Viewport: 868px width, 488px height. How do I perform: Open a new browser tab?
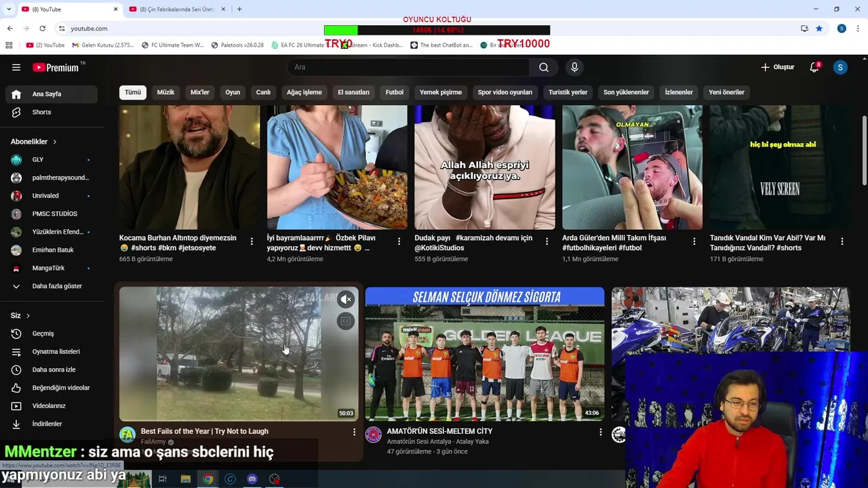239,9
